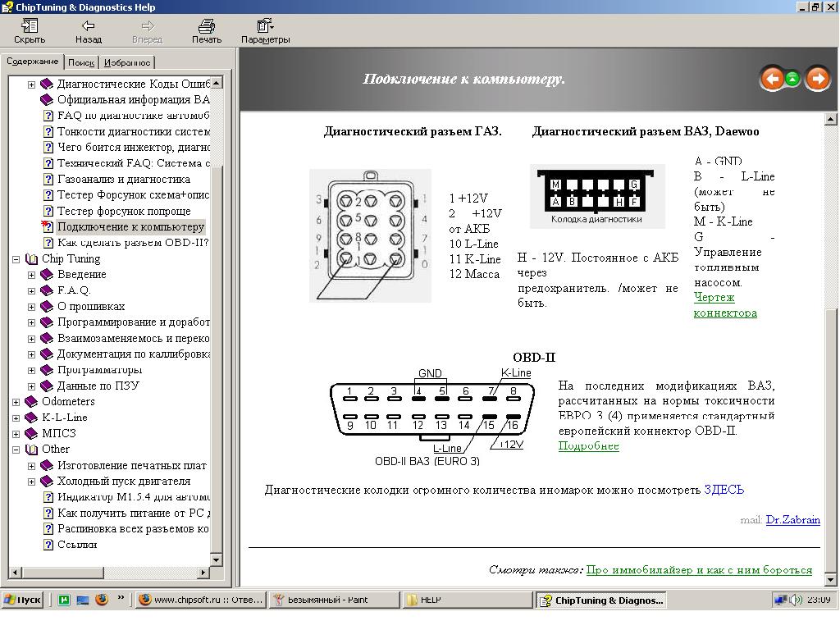Expand the Odometers tree node
Viewport: 840px width, 630px height.
coord(16,402)
